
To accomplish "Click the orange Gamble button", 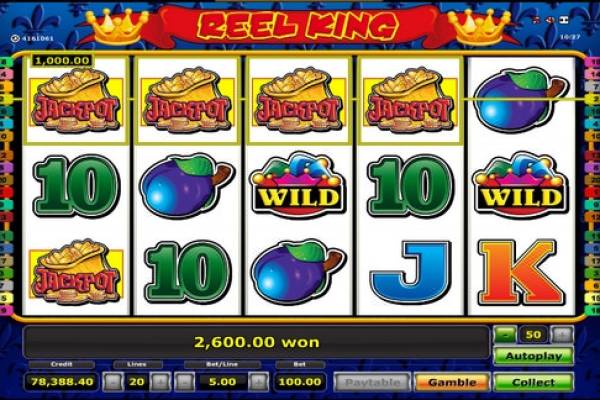I will (452, 382).
